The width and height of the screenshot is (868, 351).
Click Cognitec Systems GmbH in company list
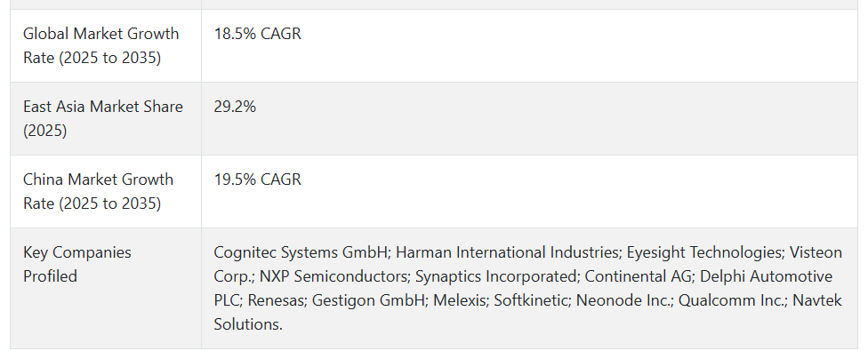click(x=302, y=252)
